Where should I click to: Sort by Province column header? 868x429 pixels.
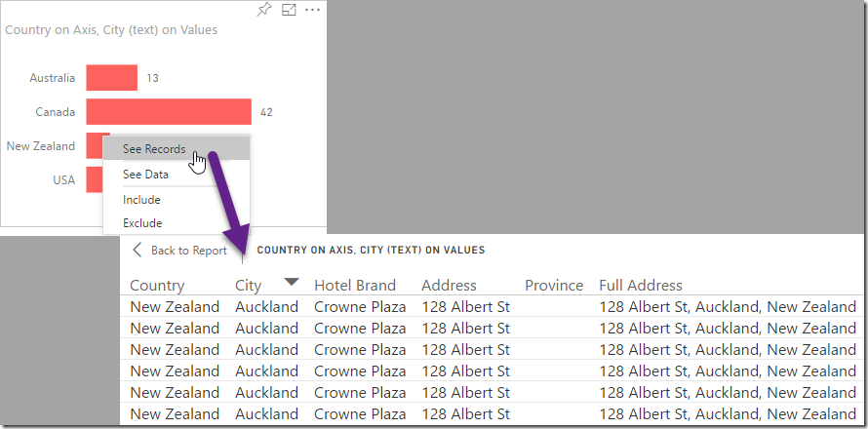(554, 286)
